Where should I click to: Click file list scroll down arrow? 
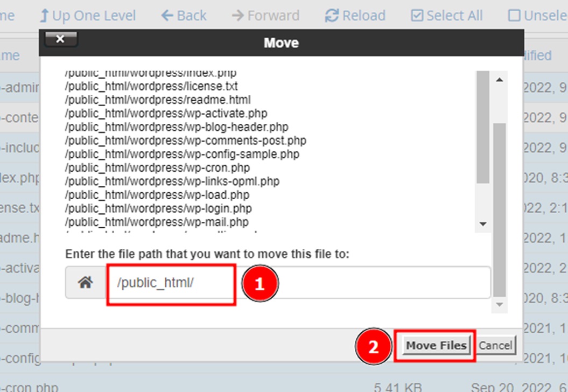click(x=483, y=224)
